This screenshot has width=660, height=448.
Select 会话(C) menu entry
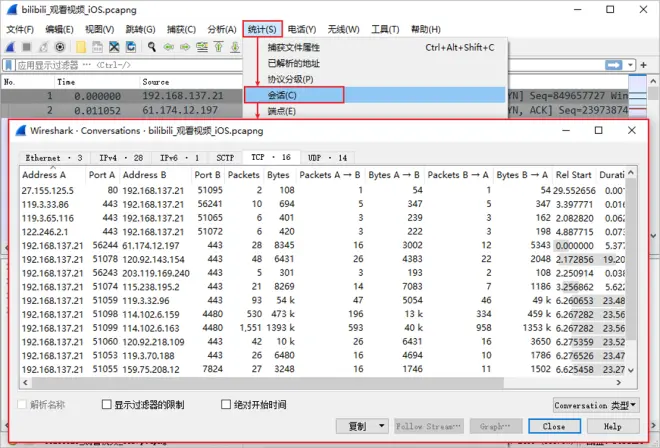click(x=375, y=95)
